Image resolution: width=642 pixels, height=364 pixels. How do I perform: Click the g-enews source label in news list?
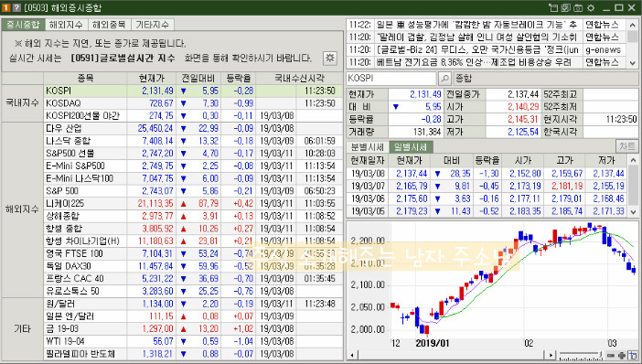[x=603, y=50]
